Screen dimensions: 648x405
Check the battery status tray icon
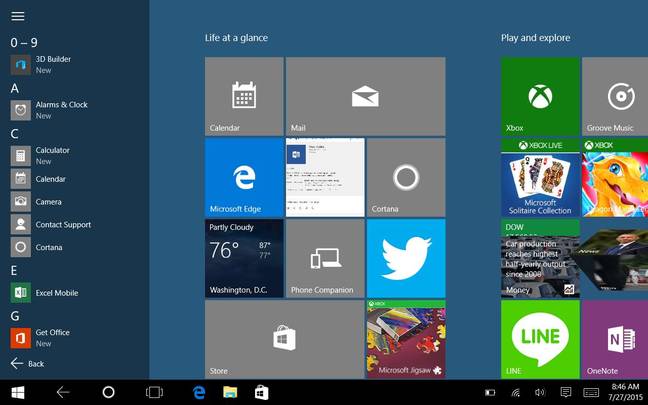coord(490,392)
